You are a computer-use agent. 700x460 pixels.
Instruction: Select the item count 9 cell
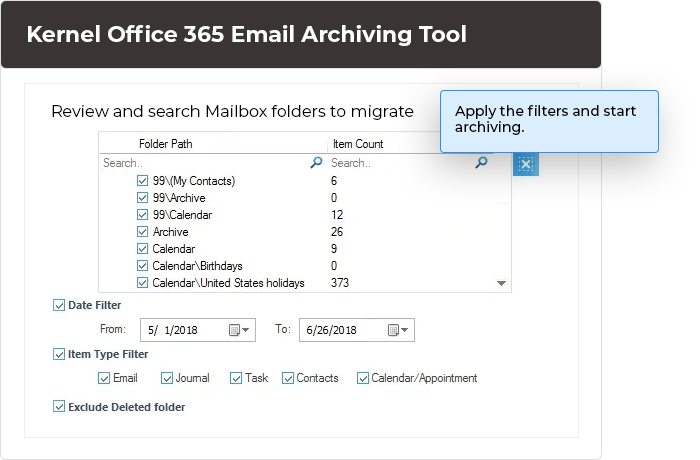[334, 249]
